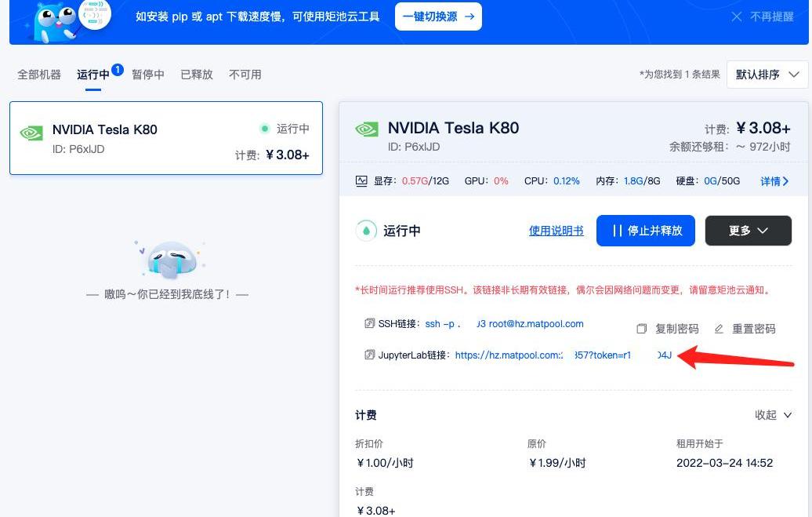Open the 使用说明书 manual link
Screen dimensions: 812x517
click(x=556, y=231)
